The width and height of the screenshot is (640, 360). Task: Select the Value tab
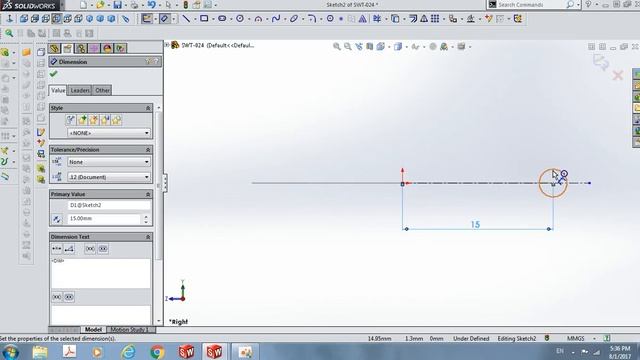pos(58,90)
